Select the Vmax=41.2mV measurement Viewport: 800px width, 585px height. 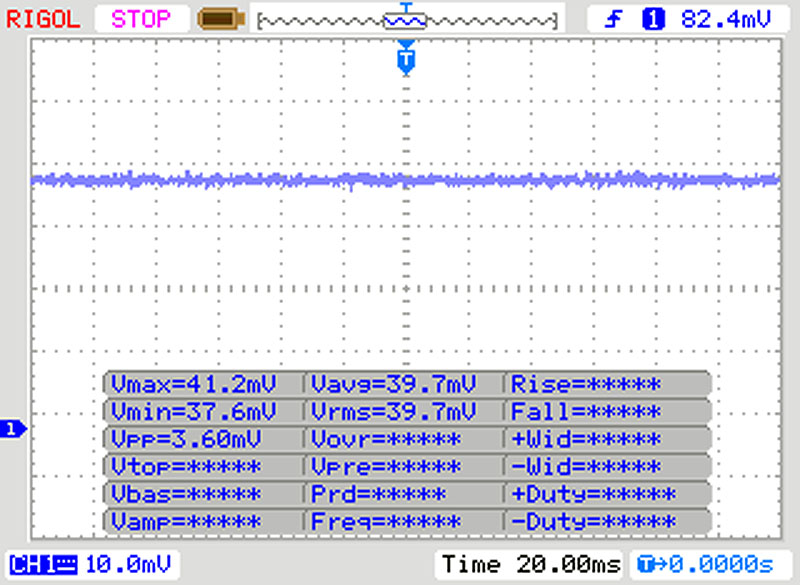coord(193,384)
